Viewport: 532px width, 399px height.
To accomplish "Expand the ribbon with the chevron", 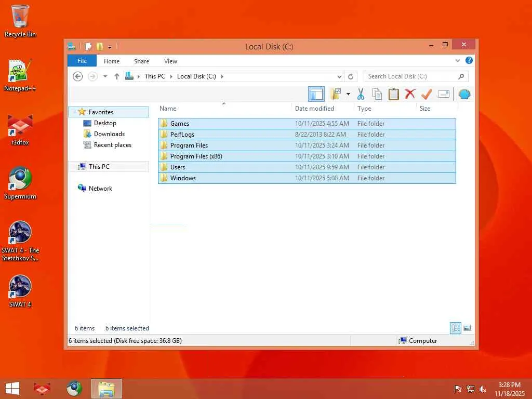I will 458,61.
